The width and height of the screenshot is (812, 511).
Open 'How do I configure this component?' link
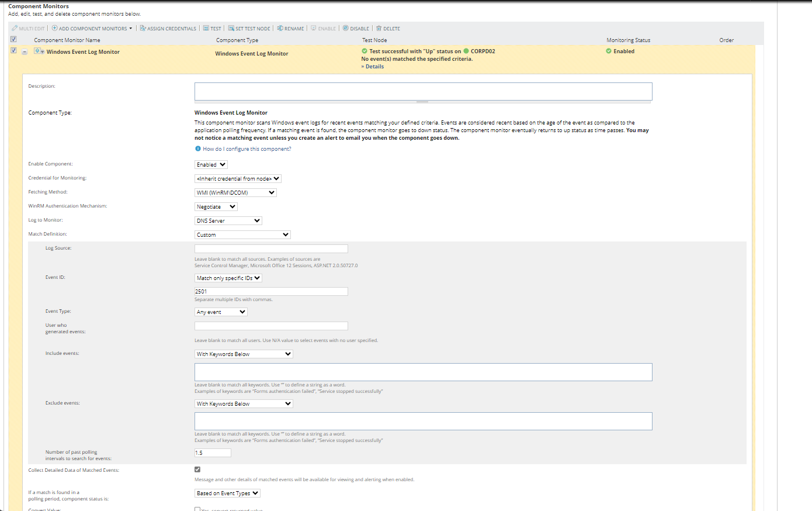click(x=247, y=149)
